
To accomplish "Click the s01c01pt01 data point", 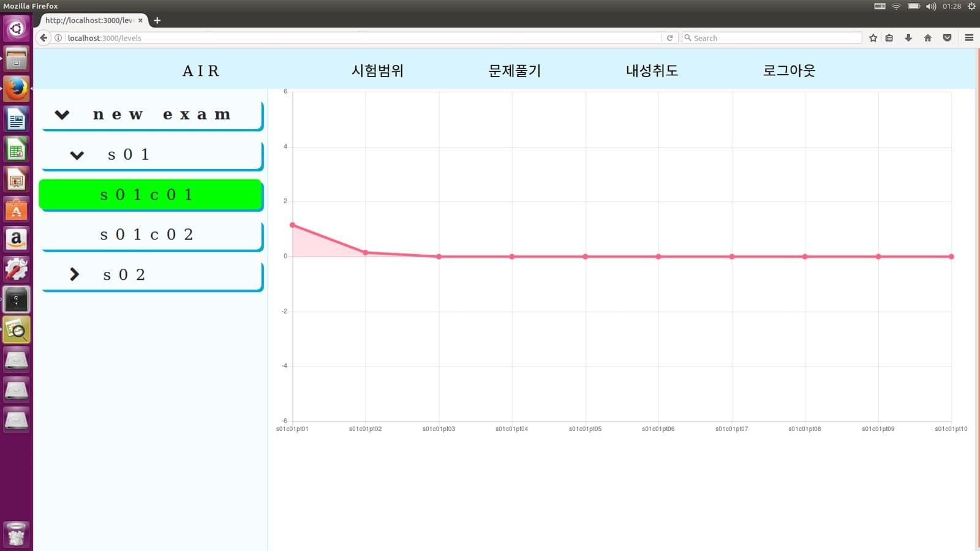I will coord(293,225).
